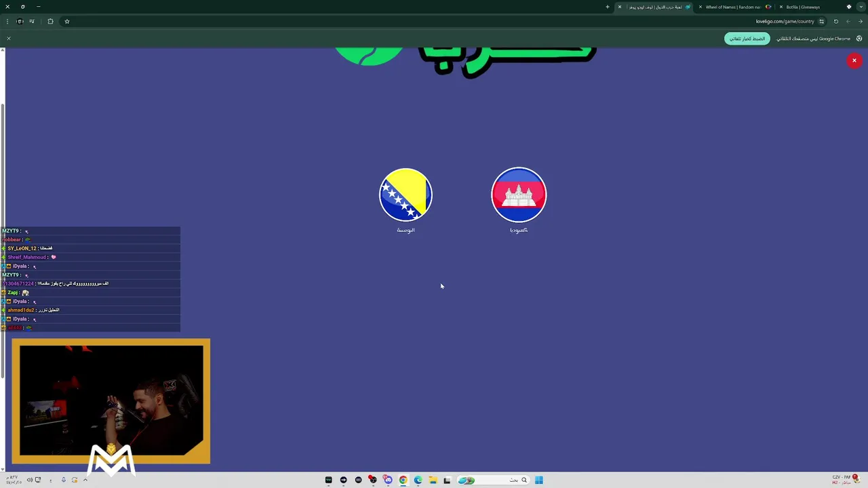
Task: Open Discord from the taskbar
Action: click(388, 480)
